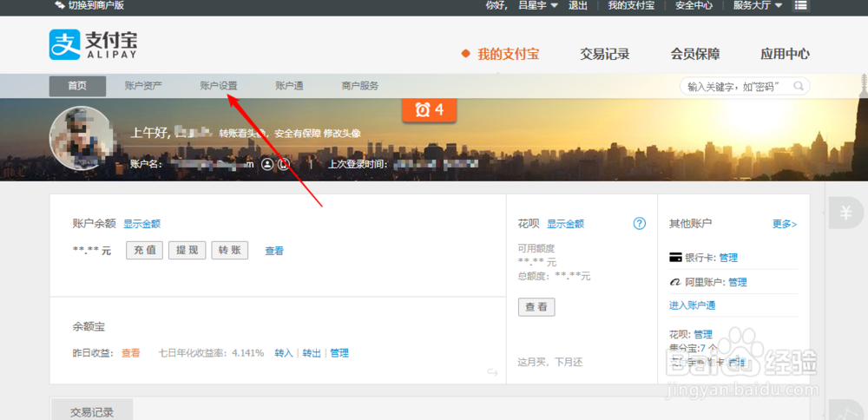Click the Ali account logo icon
The width and height of the screenshot is (868, 420).
click(675, 282)
